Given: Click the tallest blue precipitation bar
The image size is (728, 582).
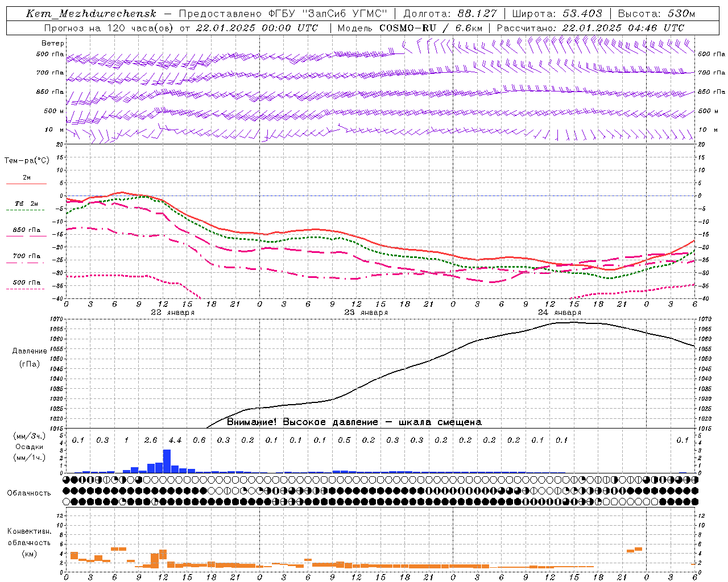Looking at the screenshot, I should pyautogui.click(x=167, y=461).
